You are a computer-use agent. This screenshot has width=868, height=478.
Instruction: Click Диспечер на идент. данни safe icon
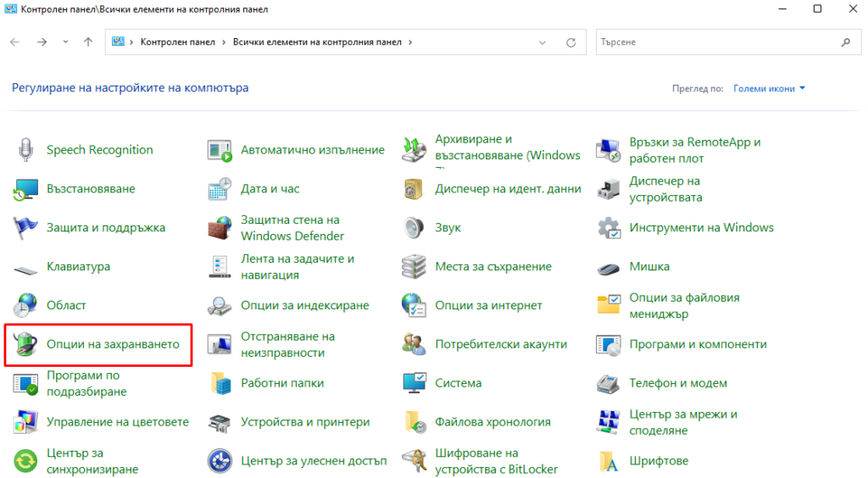[414, 189]
